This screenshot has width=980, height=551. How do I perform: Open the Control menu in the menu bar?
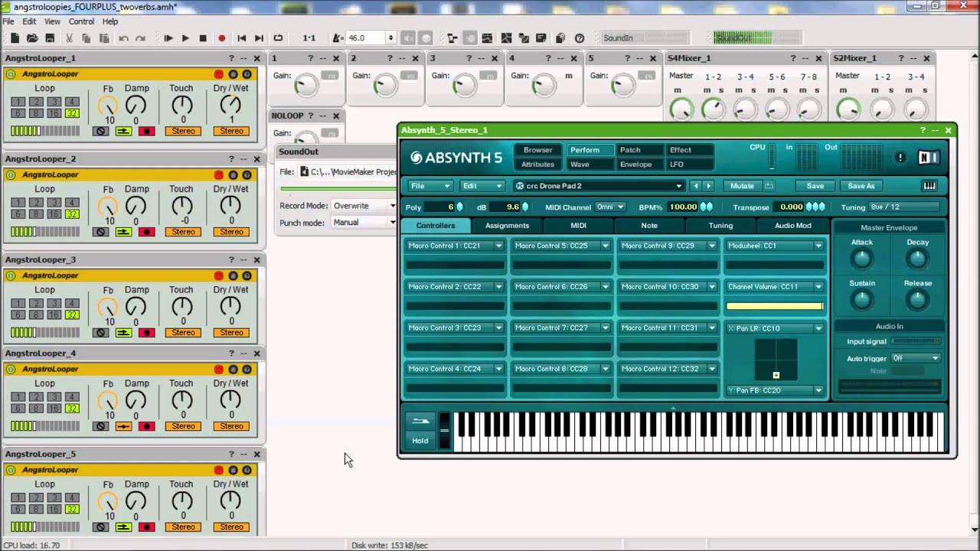coord(81,21)
